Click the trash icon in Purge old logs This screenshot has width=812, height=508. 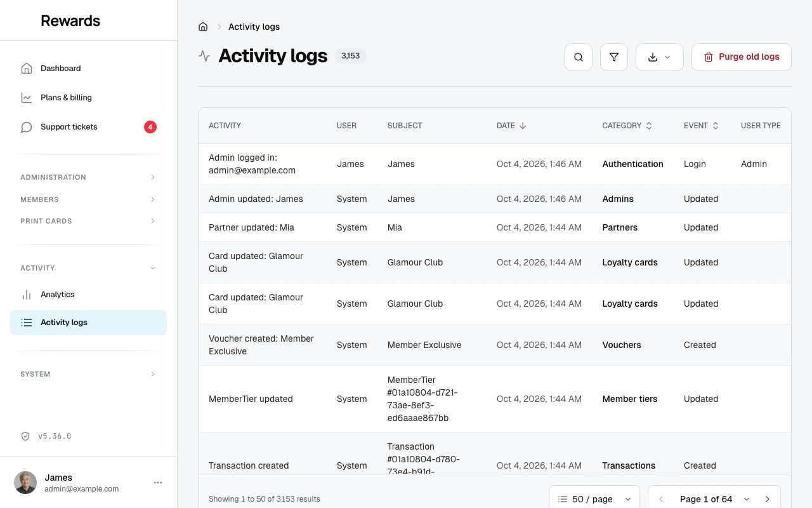pos(709,57)
